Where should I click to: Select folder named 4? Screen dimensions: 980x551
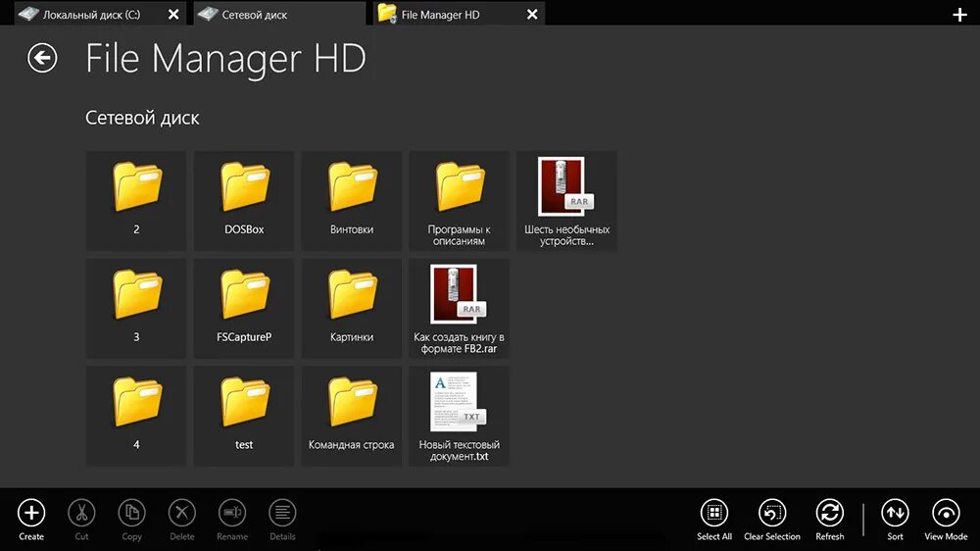136,416
